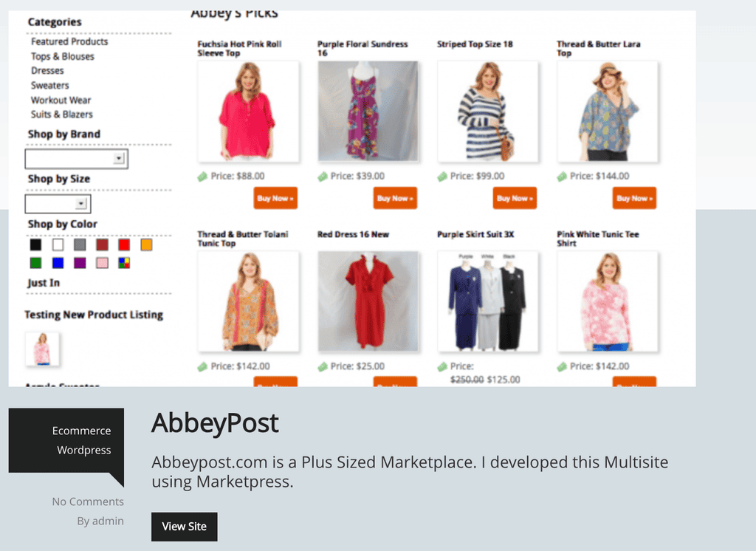Image resolution: width=756 pixels, height=551 pixels.
Task: Select the pink color swatch
Action: point(102,263)
